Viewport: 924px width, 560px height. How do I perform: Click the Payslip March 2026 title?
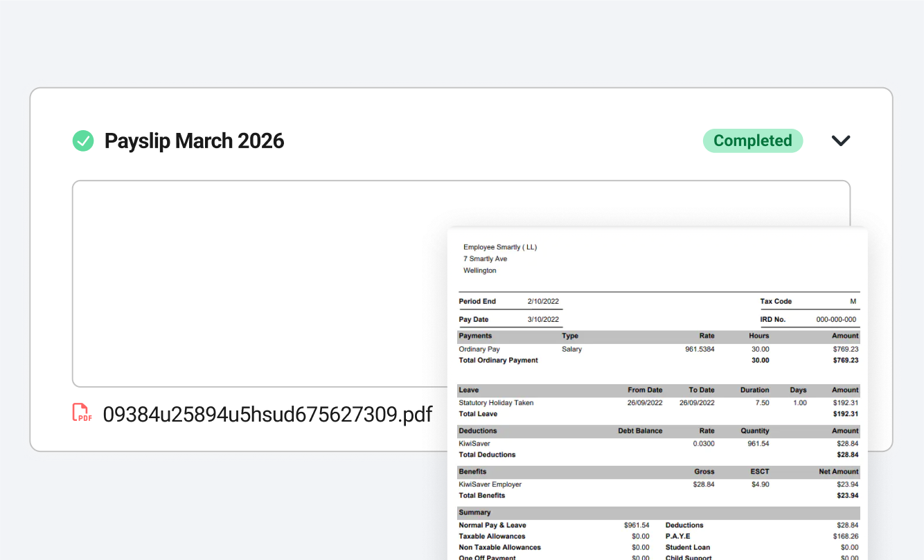194,141
